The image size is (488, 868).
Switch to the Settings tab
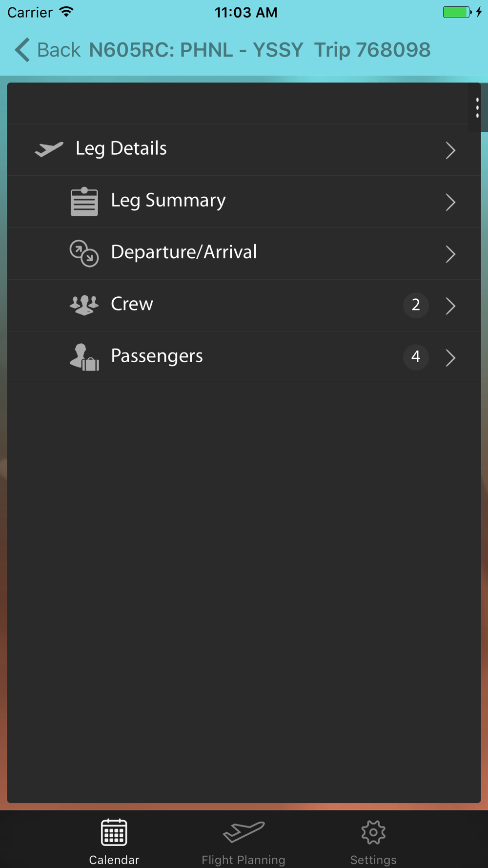coord(373,840)
